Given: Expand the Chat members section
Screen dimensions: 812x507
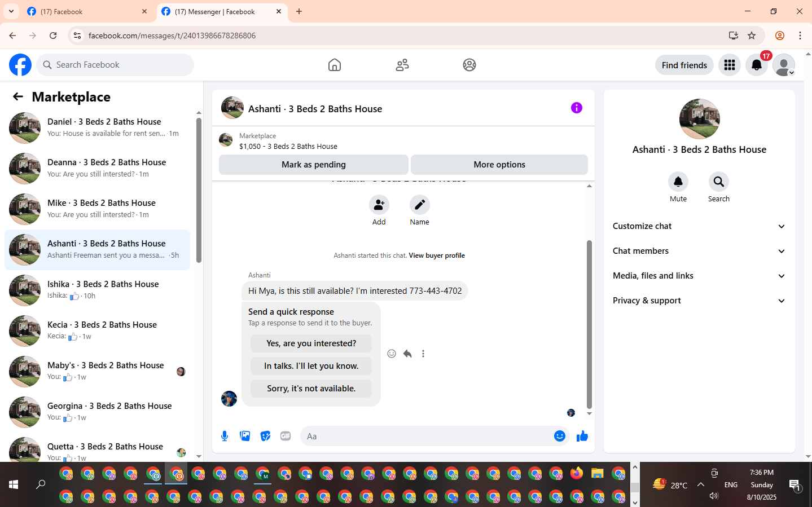Looking at the screenshot, I should click(x=699, y=251).
